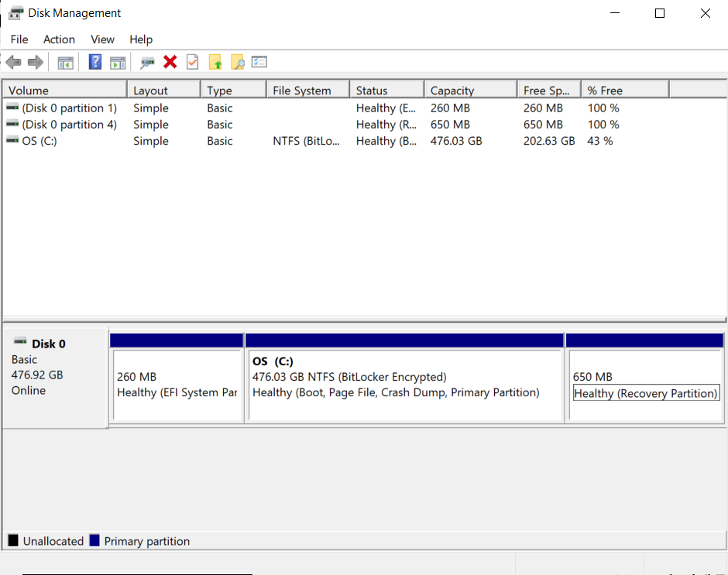Select the 650 MB Recovery Partition block
Viewport: 728px width, 575px height.
pos(644,385)
